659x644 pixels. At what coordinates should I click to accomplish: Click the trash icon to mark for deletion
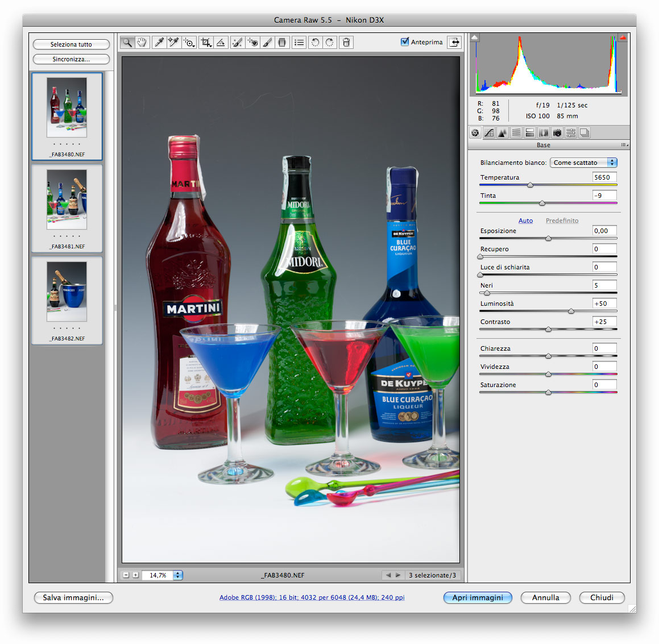coord(346,42)
